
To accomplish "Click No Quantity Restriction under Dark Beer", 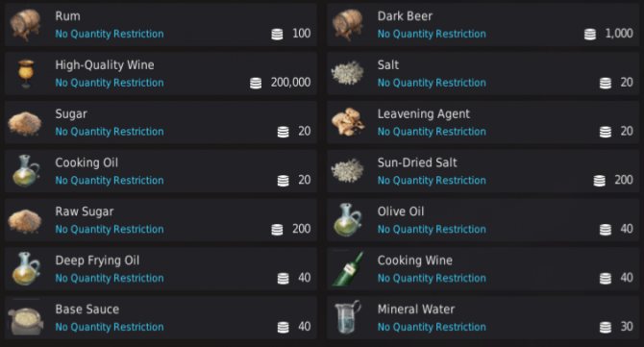I will tap(432, 34).
